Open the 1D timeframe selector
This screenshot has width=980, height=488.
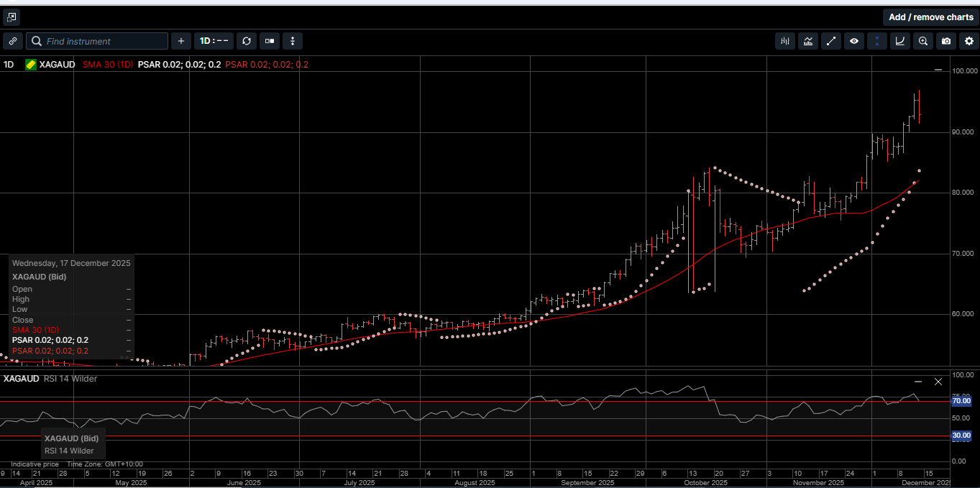pos(214,41)
